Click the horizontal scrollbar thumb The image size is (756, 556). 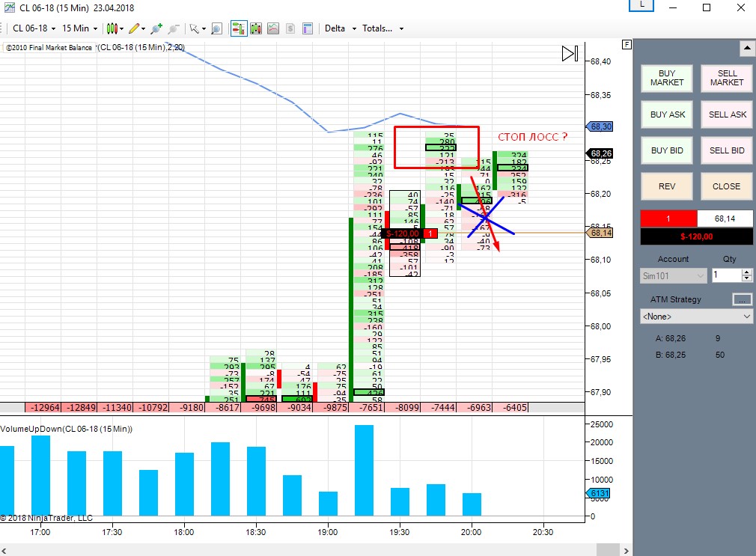608,550
